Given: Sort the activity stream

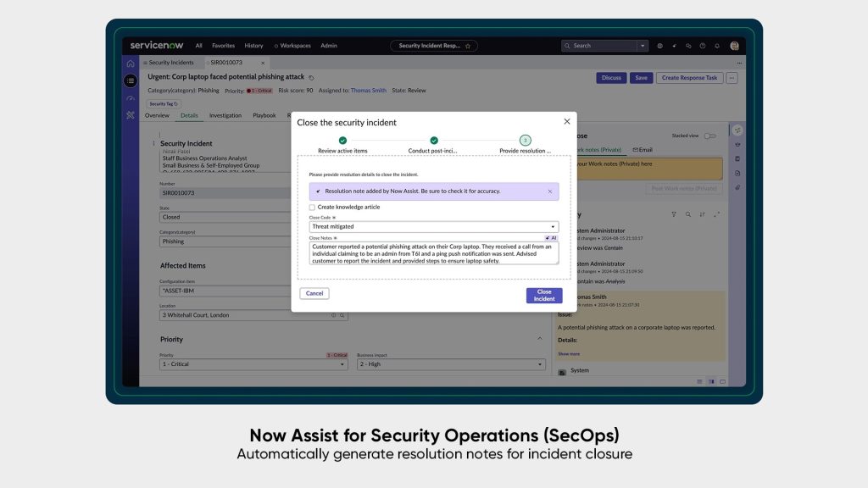Looking at the screenshot, I should (x=702, y=214).
